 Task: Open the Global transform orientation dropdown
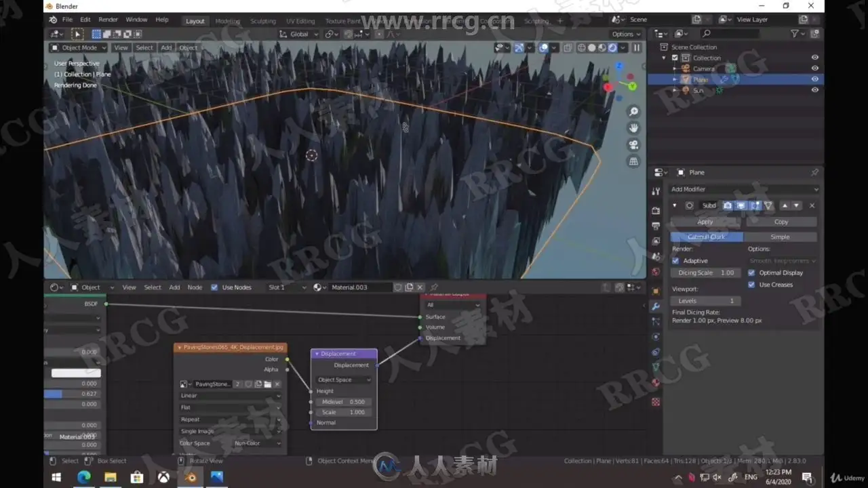point(299,34)
